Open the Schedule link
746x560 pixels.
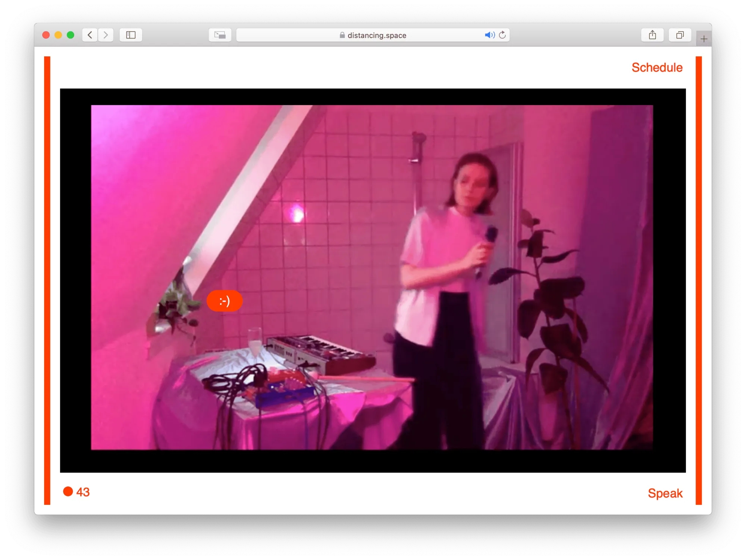[657, 67]
